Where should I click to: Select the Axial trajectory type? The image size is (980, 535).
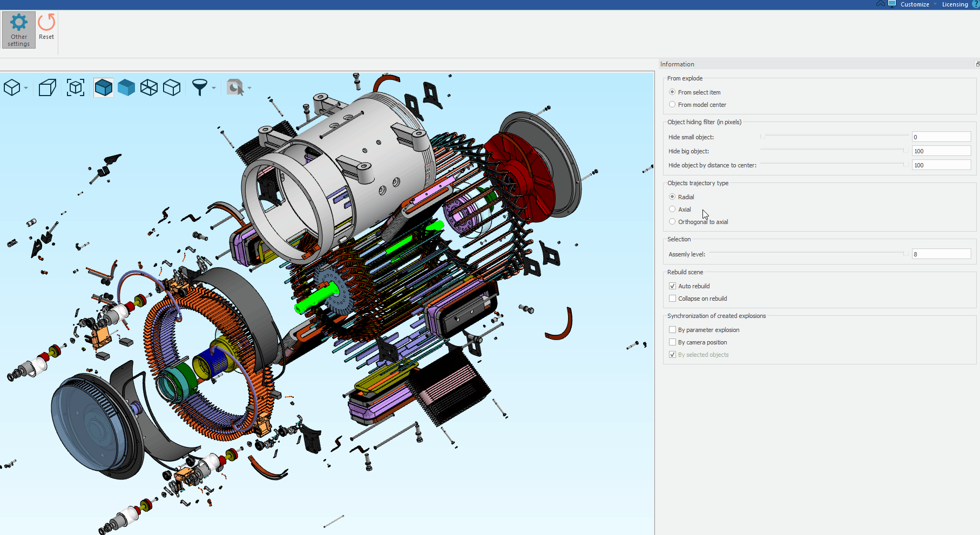[672, 209]
